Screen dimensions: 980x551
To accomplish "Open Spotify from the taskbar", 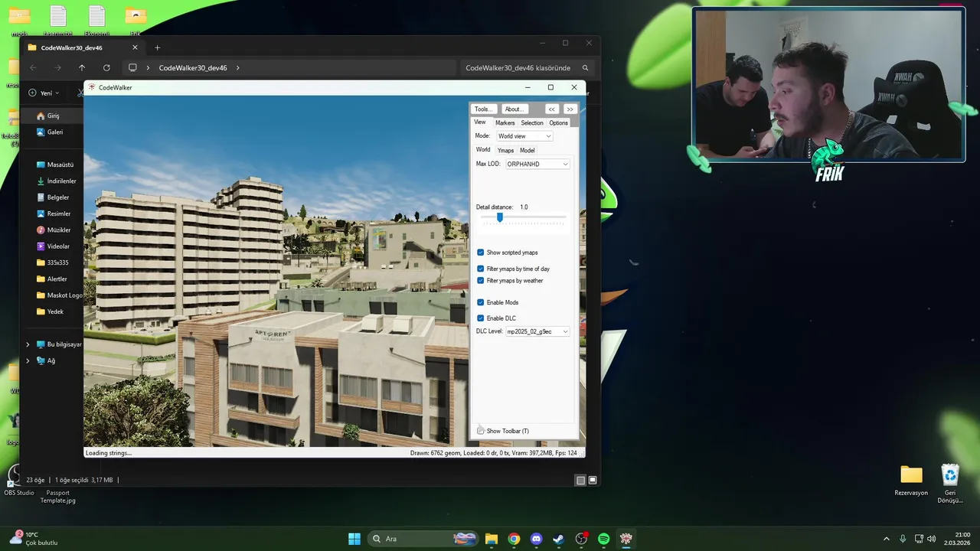I will (x=603, y=539).
